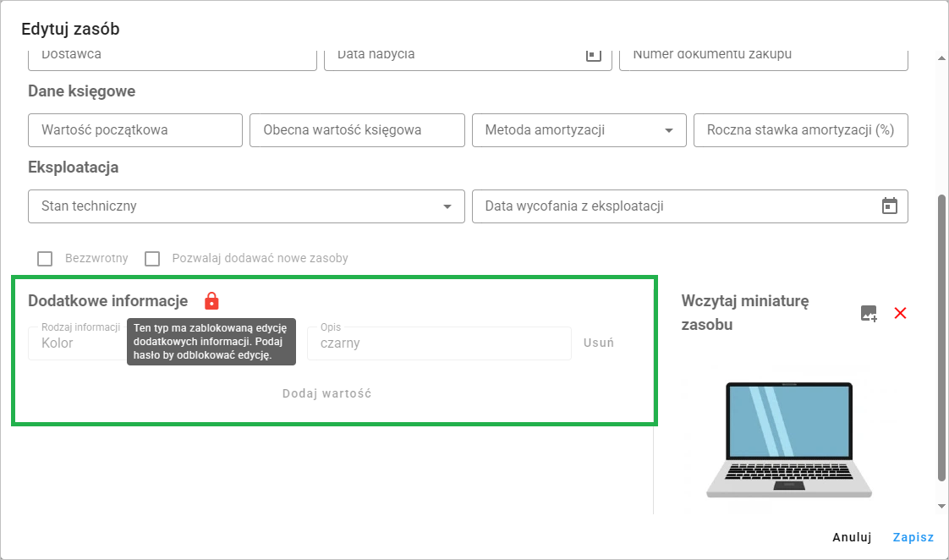Click the Numer dokumentu zakupu field
This screenshot has width=949, height=560.
click(x=764, y=59)
